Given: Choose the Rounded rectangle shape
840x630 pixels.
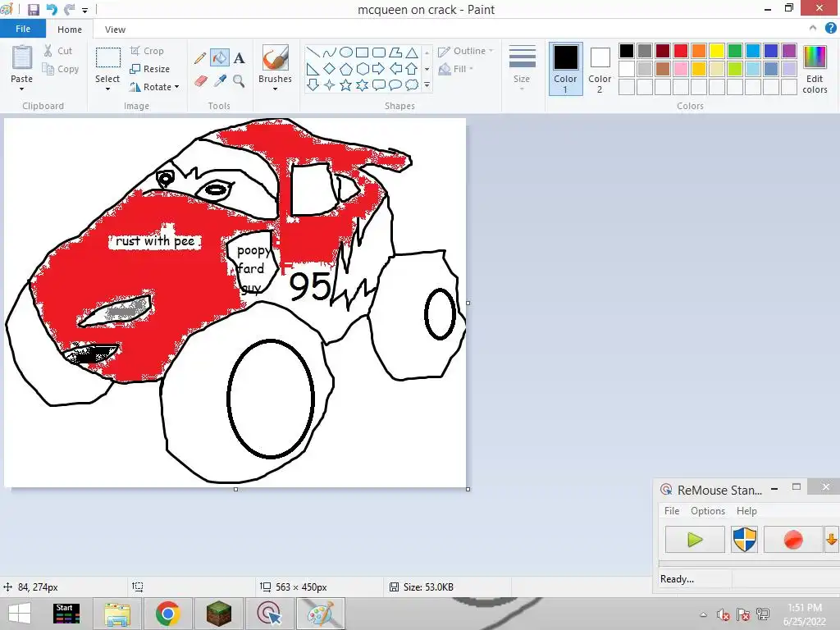Looking at the screenshot, I should point(379,52).
